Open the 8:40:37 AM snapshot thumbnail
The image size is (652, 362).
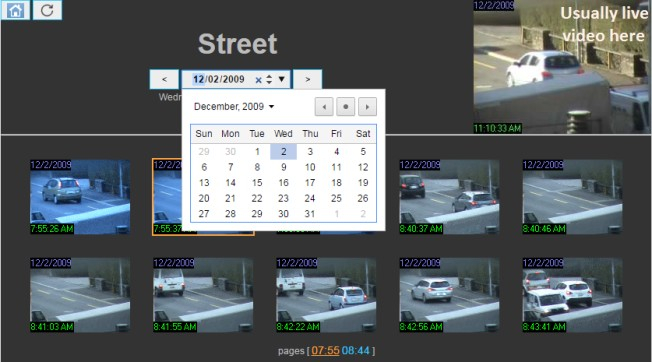pos(449,197)
